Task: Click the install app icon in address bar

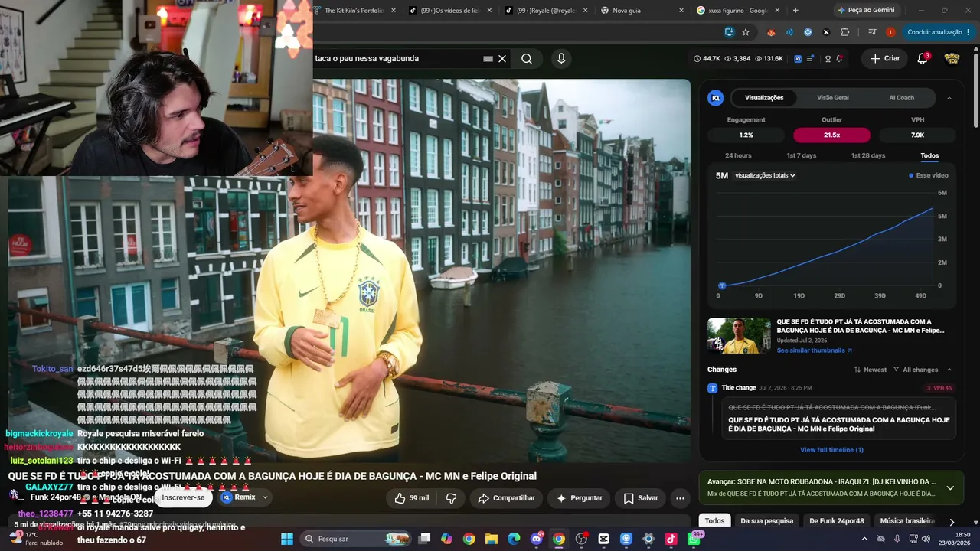Action: pos(729,32)
